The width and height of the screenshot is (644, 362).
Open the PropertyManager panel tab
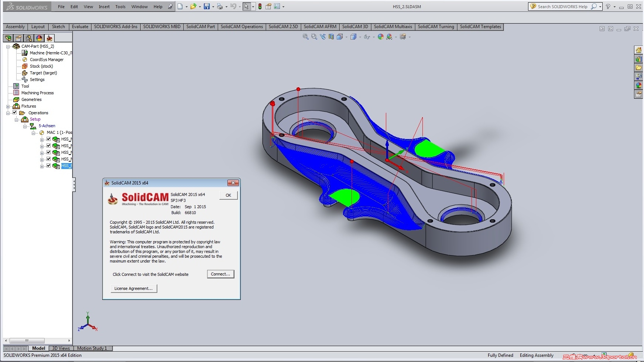[x=18, y=38]
